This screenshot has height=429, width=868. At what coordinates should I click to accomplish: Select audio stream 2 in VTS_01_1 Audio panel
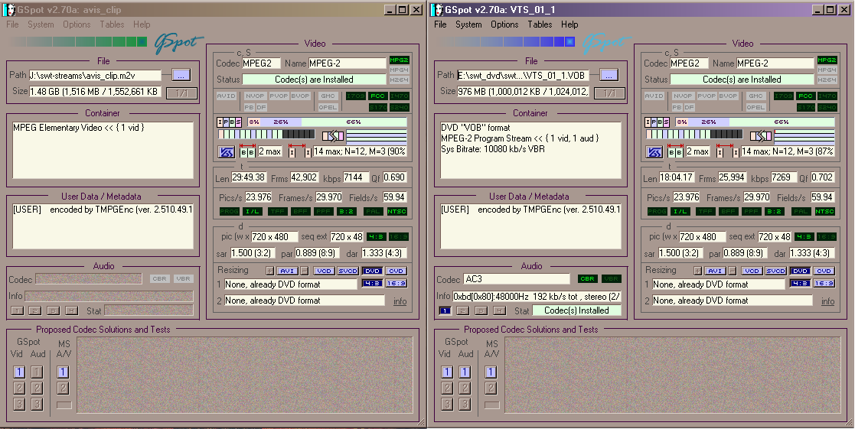coord(463,310)
